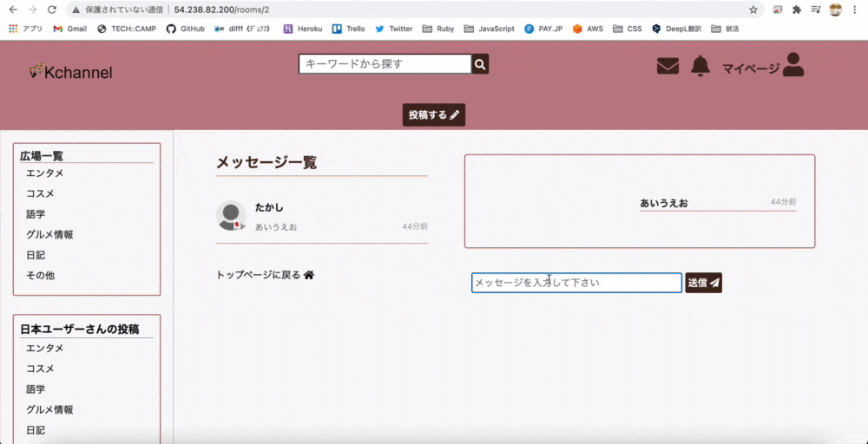Click the 送信 send button
The width and height of the screenshot is (868, 444).
click(x=704, y=283)
